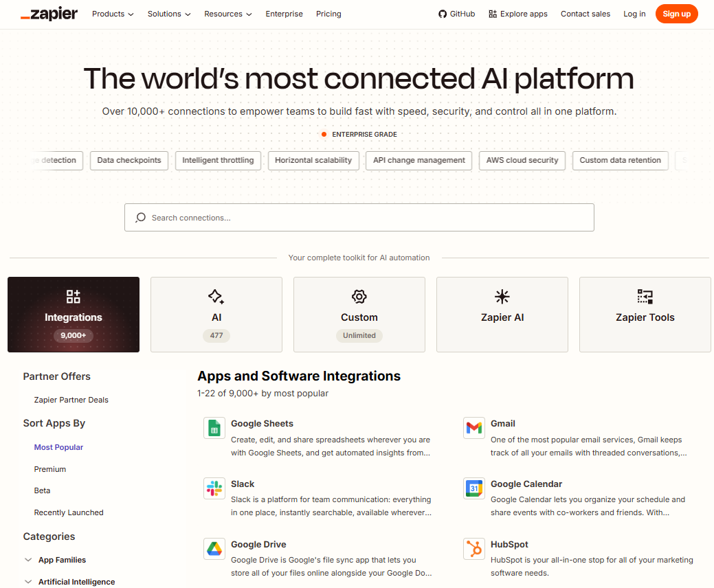Click the Zapier AI asterisk icon

502,297
